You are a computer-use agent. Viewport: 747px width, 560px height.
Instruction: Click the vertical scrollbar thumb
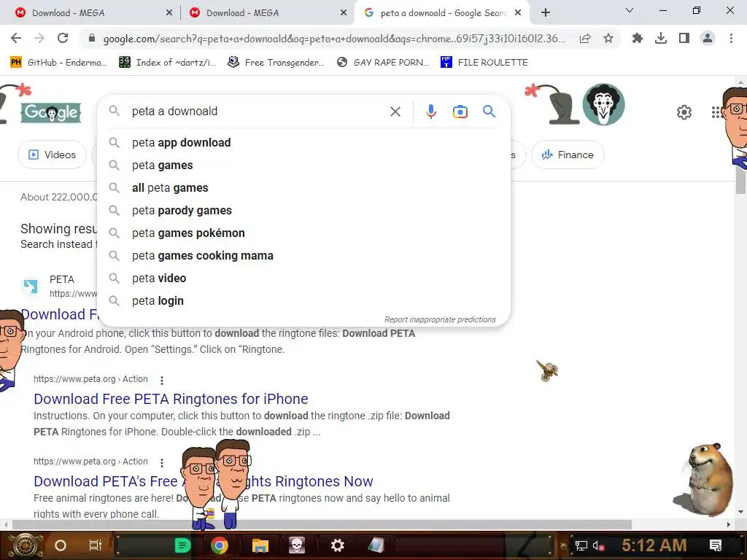[x=740, y=181]
